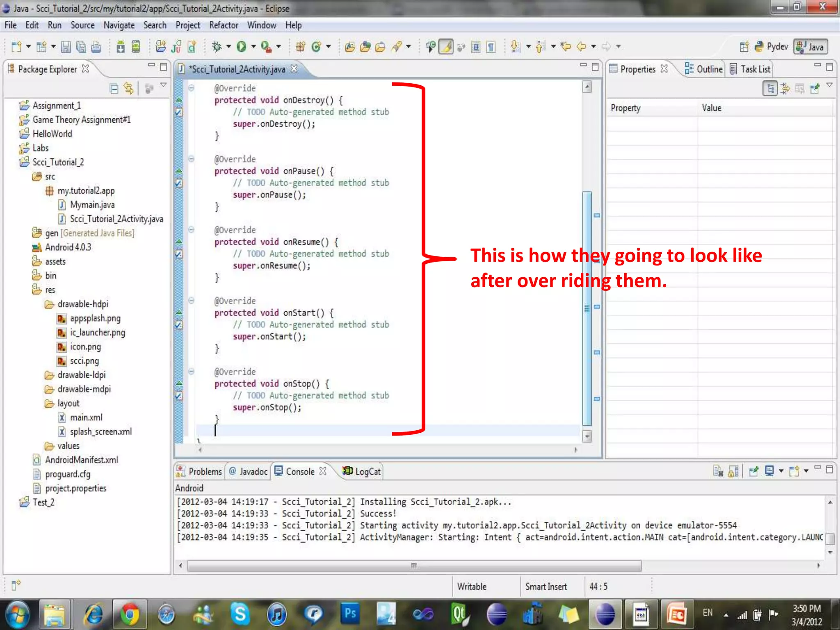Click the Pin Console icon
Viewport: 840px width, 630px height.
(753, 471)
